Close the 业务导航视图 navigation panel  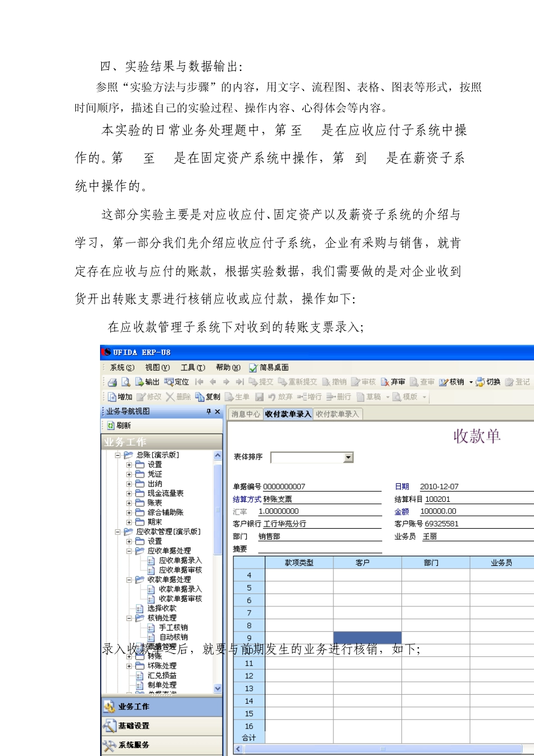click(x=218, y=412)
